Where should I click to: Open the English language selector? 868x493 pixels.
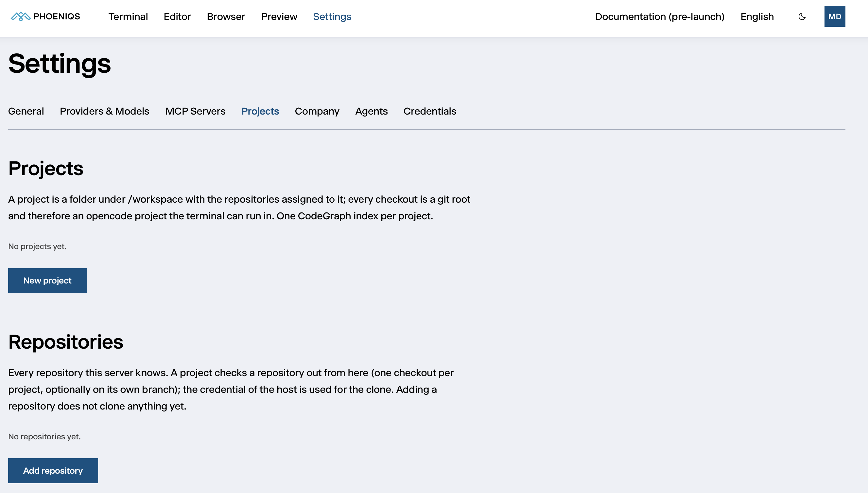[757, 17]
